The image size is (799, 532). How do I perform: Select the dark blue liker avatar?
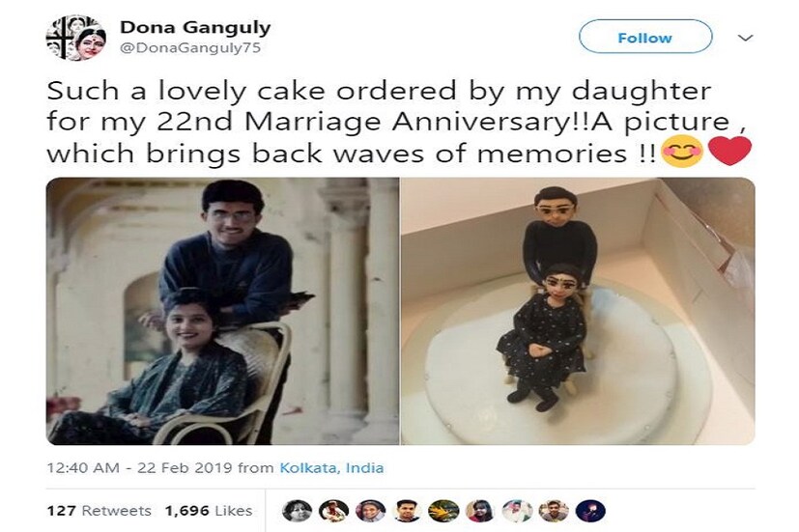click(x=590, y=511)
